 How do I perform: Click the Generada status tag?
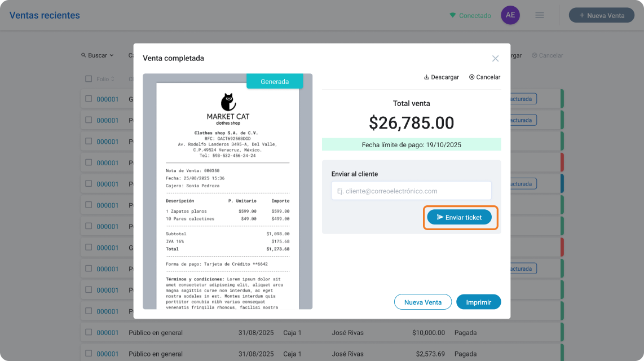point(275,81)
